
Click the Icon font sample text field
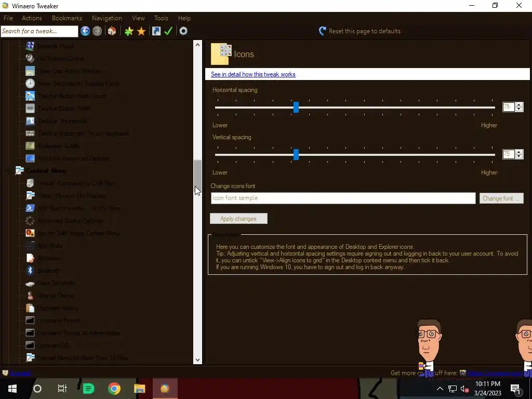[x=343, y=198]
